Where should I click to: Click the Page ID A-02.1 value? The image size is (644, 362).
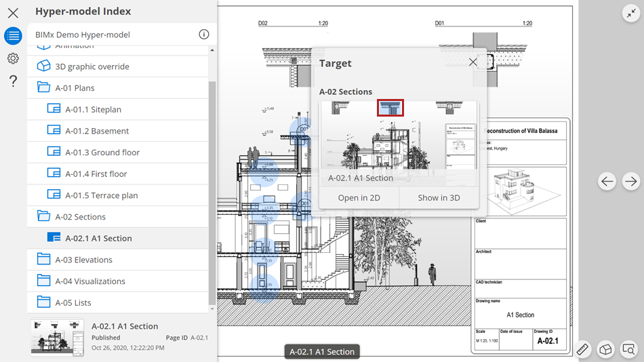(199, 338)
